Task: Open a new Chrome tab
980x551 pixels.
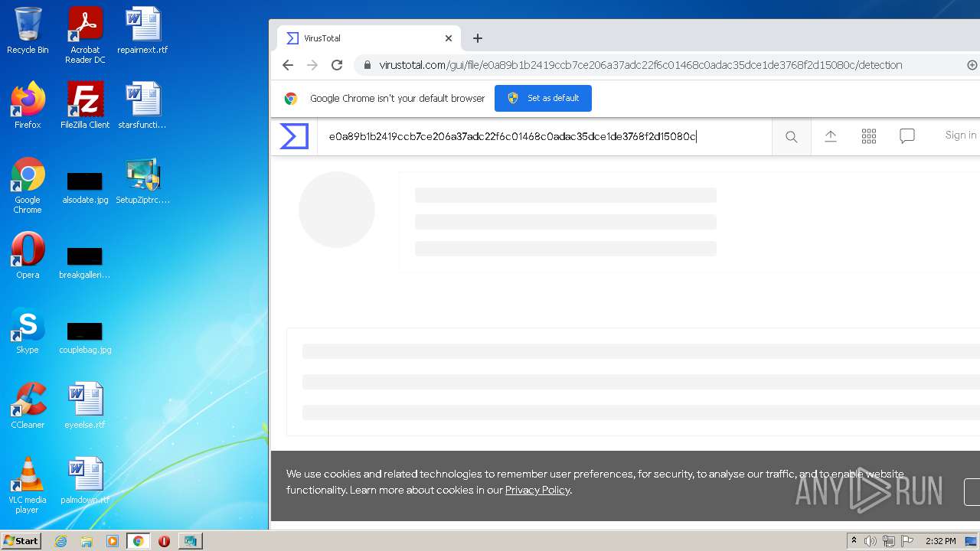Action: click(478, 38)
